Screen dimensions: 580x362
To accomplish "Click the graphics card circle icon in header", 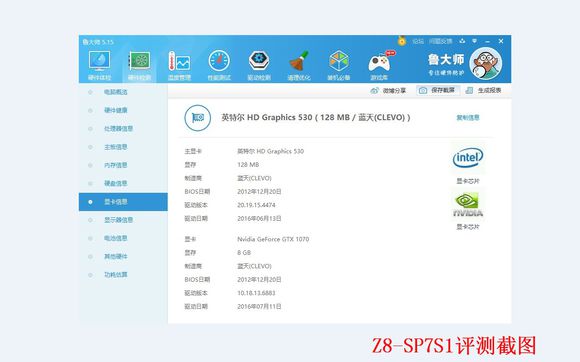I will coord(198,118).
